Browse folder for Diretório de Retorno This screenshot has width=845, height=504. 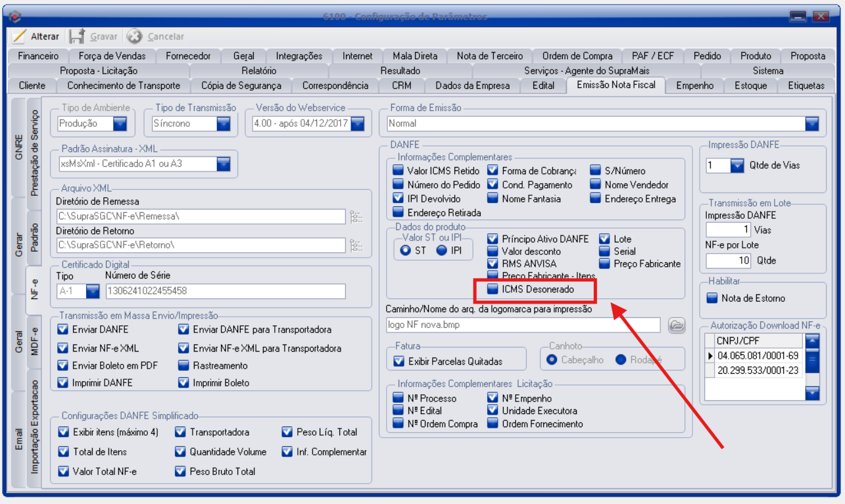[356, 246]
